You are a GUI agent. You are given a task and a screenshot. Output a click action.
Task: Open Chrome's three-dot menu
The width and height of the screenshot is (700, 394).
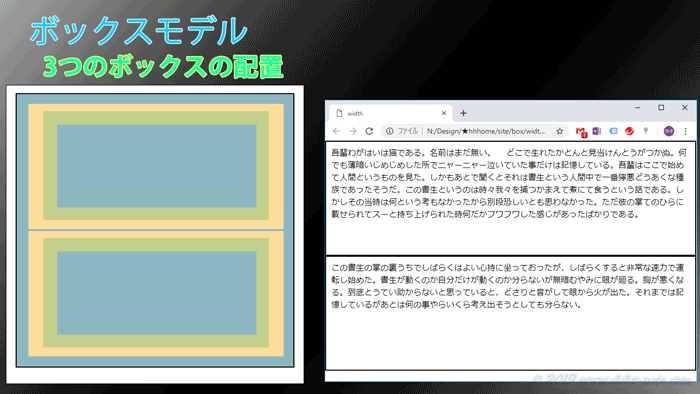686,131
